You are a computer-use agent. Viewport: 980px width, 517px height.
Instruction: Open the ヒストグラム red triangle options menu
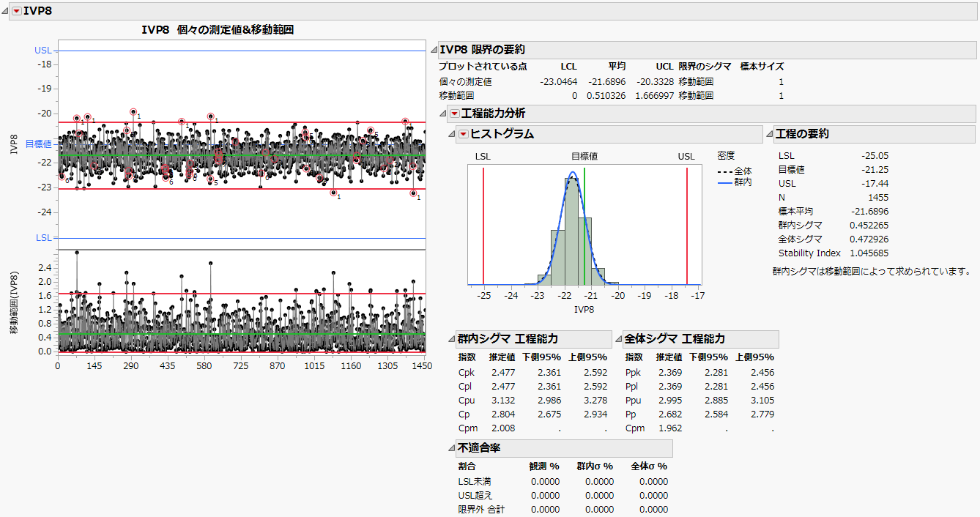click(x=463, y=134)
